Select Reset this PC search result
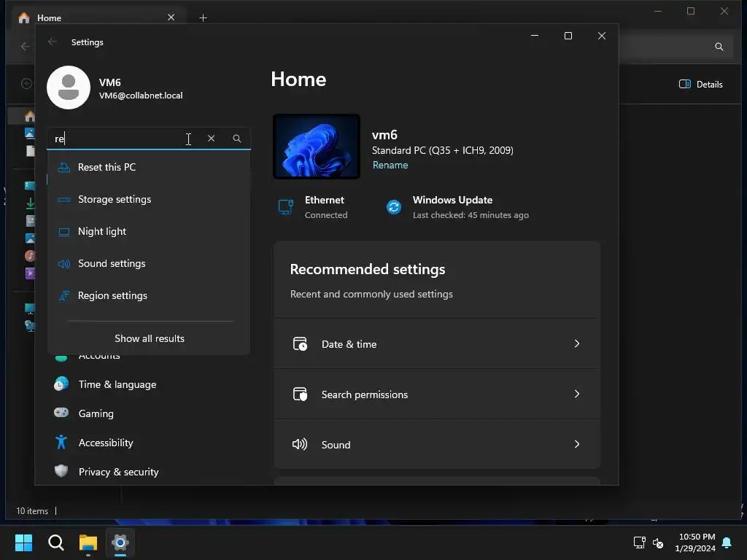 click(149, 167)
